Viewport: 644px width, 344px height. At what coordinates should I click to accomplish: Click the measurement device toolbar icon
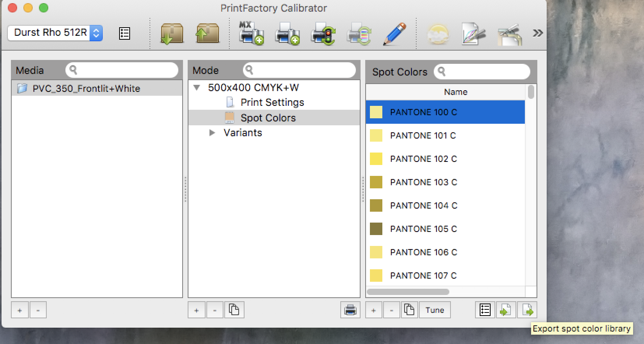pyautogui.click(x=510, y=34)
